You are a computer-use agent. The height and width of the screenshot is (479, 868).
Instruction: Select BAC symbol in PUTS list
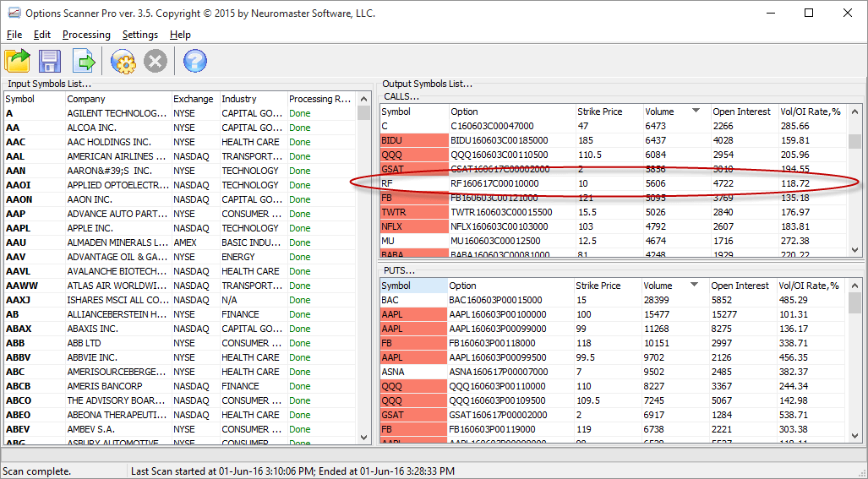point(390,301)
